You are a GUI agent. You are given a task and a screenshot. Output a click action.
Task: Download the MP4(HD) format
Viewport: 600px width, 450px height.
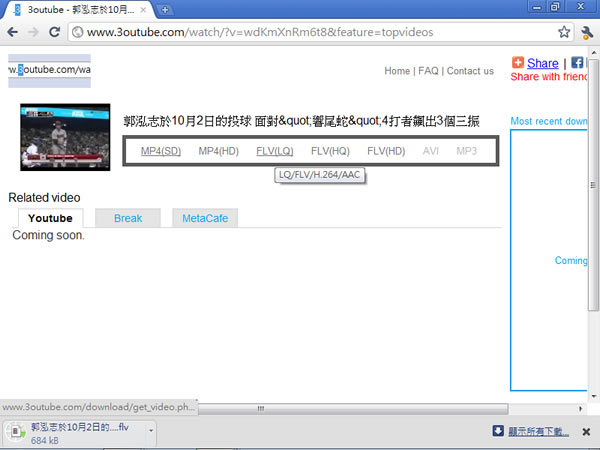218,151
